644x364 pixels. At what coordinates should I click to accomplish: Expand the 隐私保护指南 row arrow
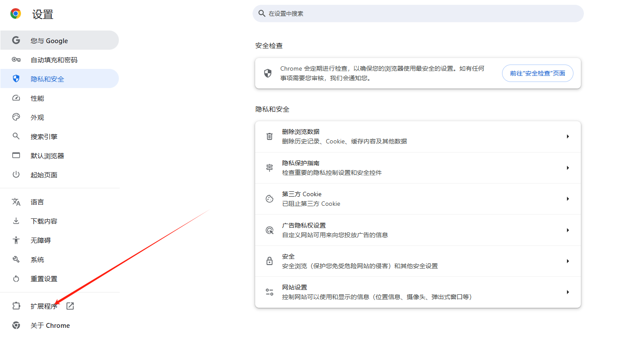pos(568,168)
